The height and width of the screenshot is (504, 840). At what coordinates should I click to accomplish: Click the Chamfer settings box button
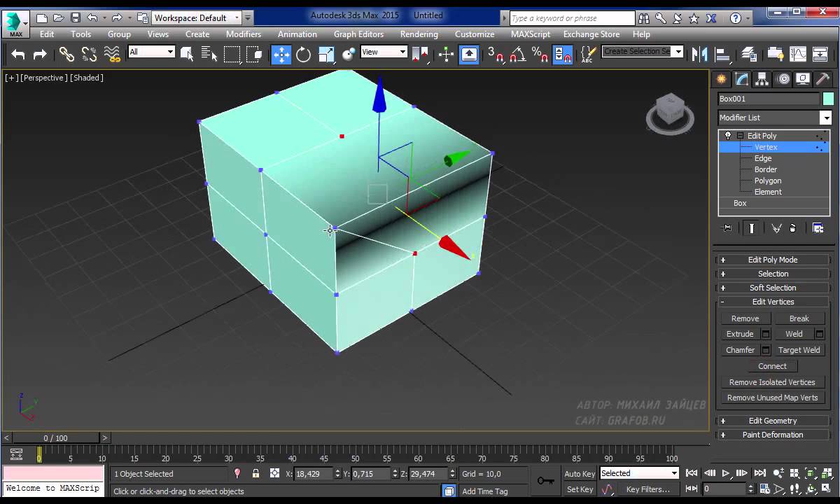point(766,350)
